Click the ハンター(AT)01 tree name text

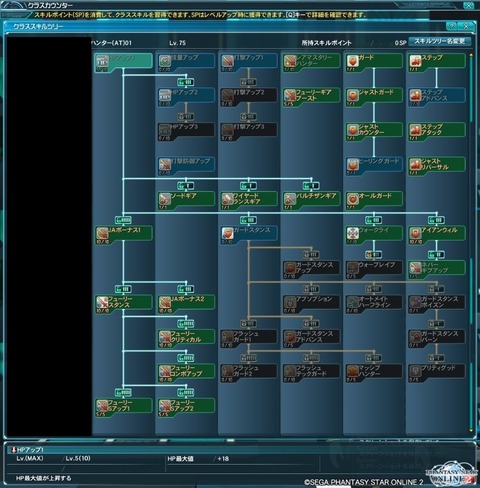point(111,43)
